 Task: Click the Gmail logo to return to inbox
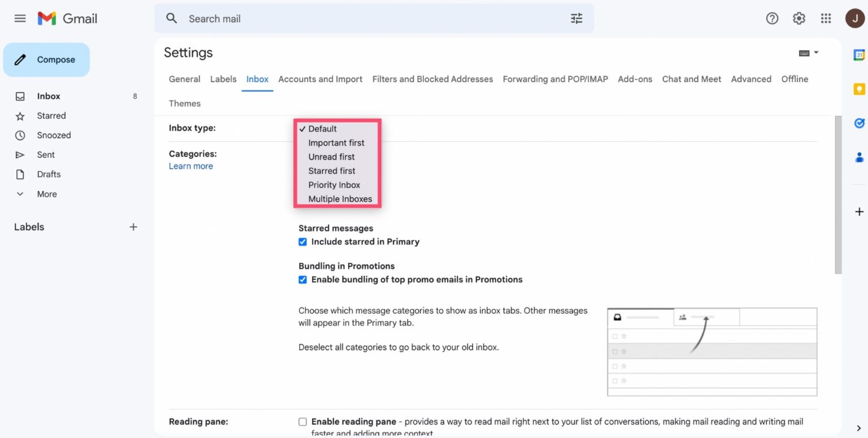point(66,18)
